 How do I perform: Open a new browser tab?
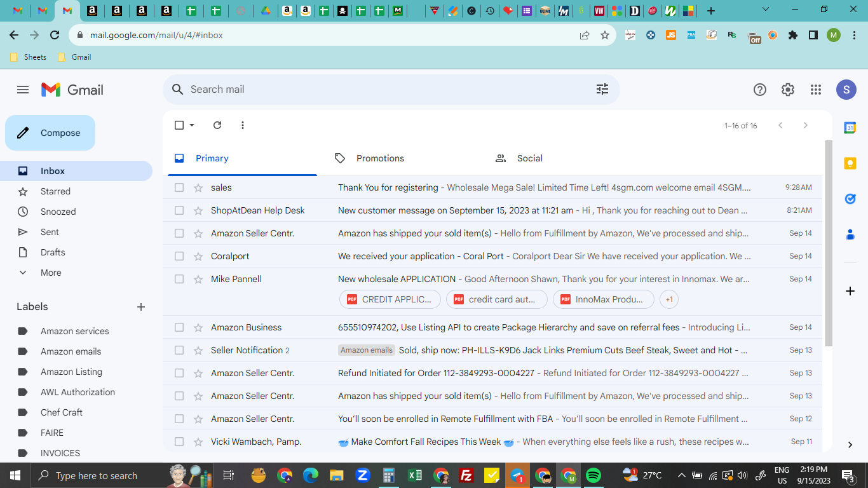point(711,11)
